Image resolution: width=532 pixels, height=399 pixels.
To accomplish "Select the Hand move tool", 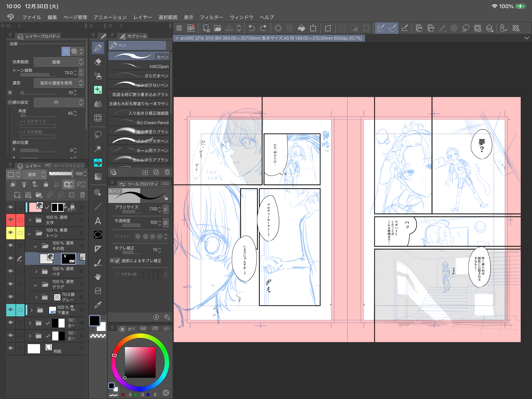I will pyautogui.click(x=98, y=277).
